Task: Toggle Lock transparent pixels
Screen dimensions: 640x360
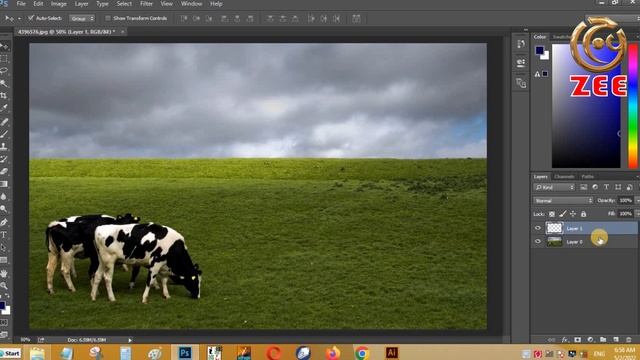Action: click(x=551, y=214)
